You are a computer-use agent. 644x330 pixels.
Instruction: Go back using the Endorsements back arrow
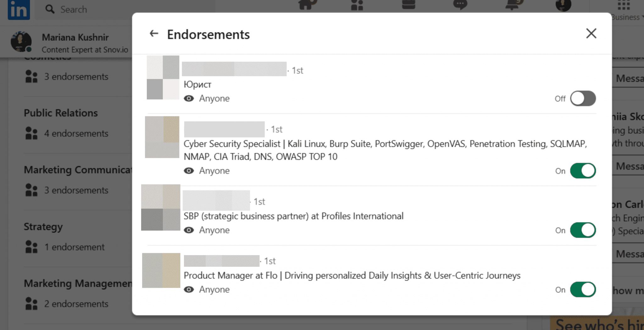(154, 33)
